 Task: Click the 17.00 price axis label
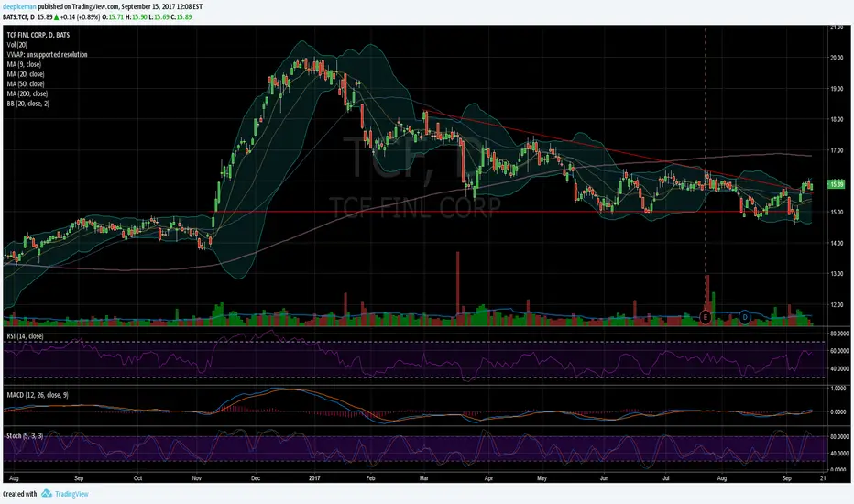point(836,150)
